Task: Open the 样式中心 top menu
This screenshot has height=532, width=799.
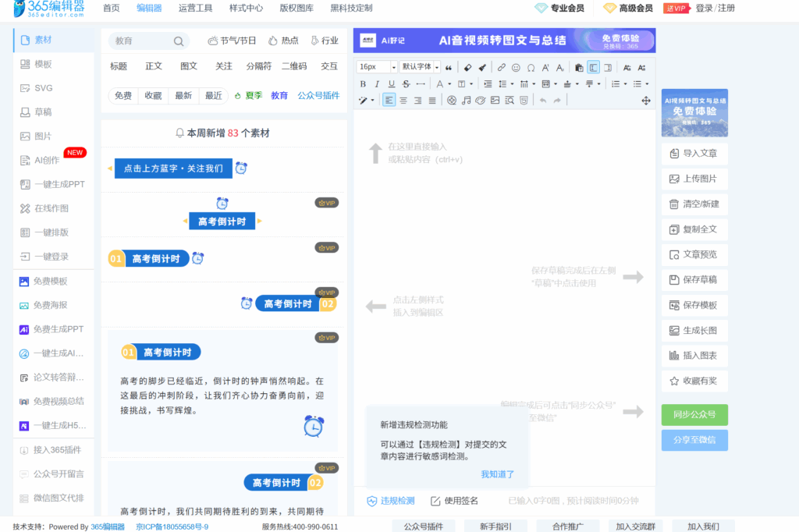Action: pos(246,8)
